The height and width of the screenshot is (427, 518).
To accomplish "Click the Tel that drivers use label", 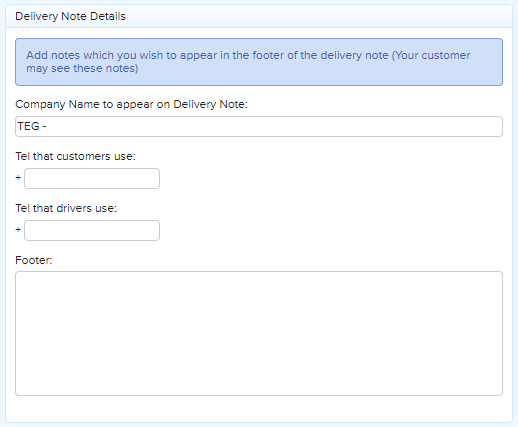I will pyautogui.click(x=66, y=208).
